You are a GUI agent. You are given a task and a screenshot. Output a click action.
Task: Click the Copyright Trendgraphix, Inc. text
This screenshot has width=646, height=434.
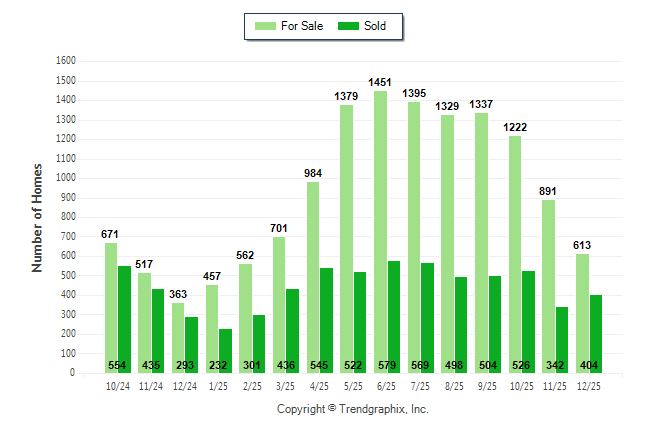[352, 410]
